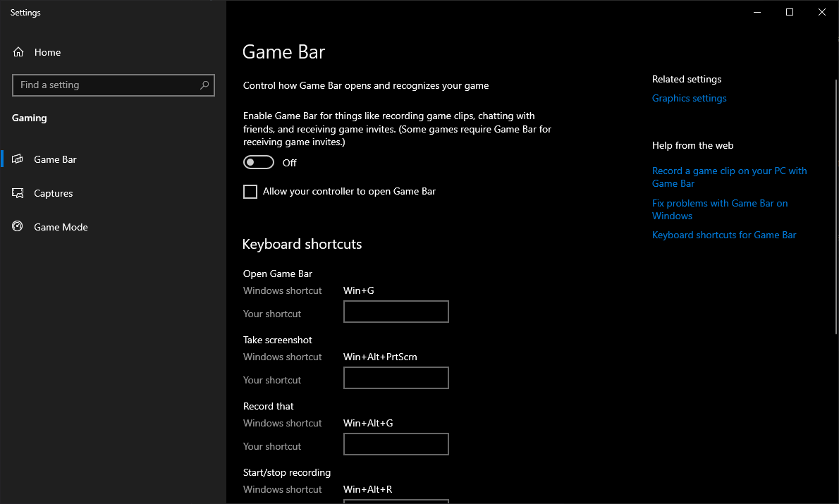The image size is (839, 504).
Task: Click the Win+Alt+PrtScrn shortcut text
Action: [380, 357]
